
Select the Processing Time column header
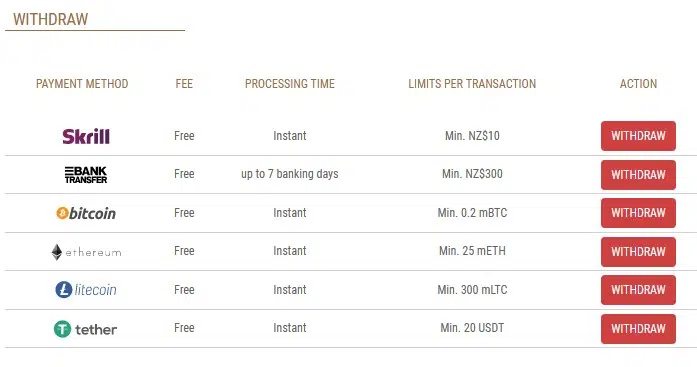click(290, 84)
